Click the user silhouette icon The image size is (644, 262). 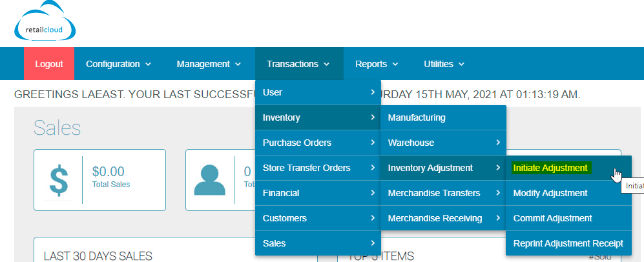210,179
